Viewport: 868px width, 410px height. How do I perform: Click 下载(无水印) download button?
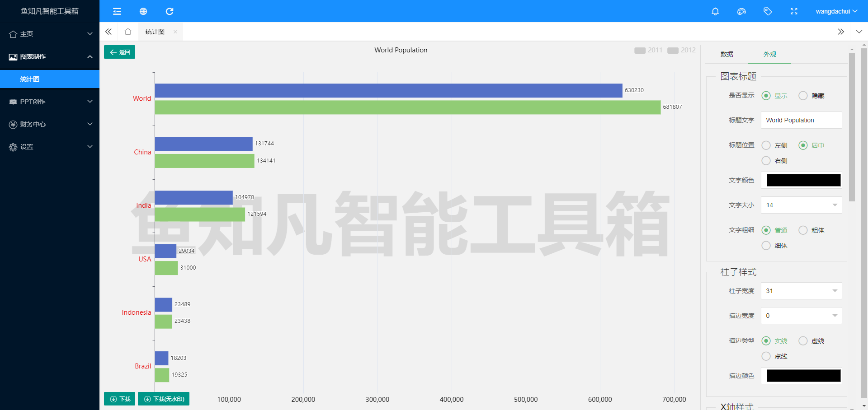pos(164,399)
